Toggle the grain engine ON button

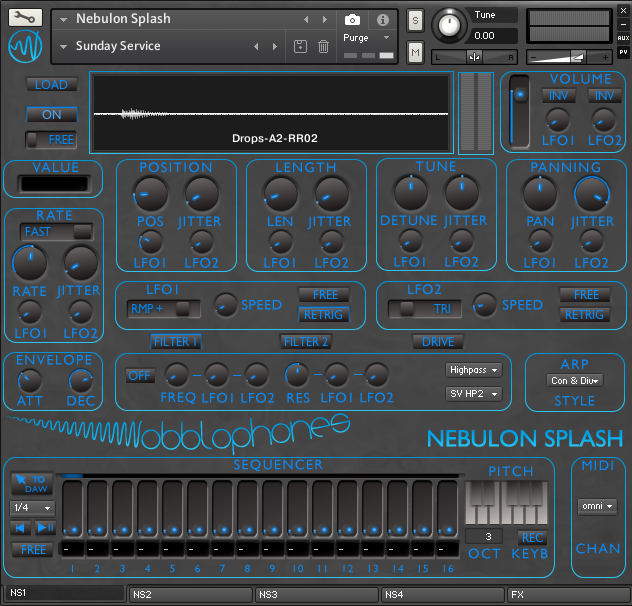coord(51,114)
